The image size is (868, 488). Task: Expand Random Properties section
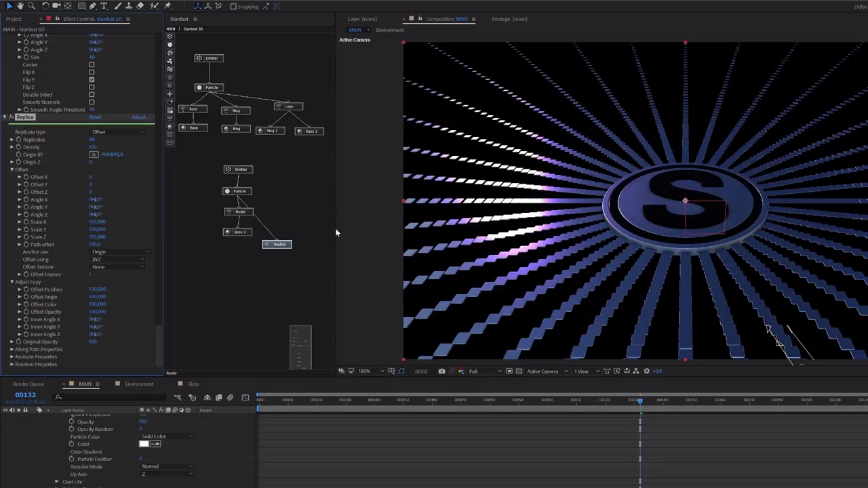pyautogui.click(x=12, y=364)
